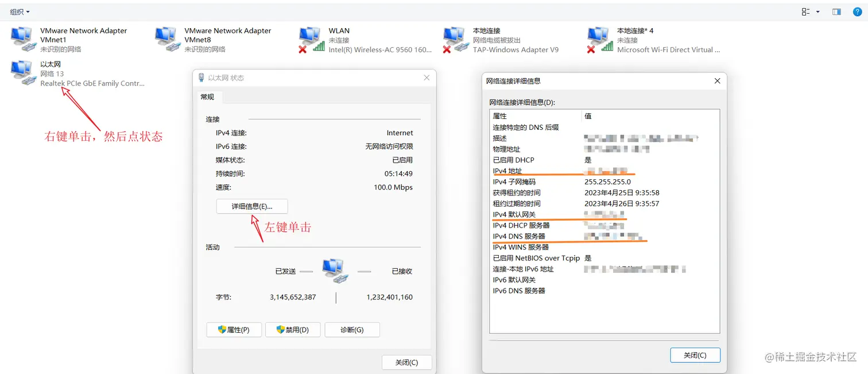Click the 已启用 media state value
This screenshot has width=868, height=374.
click(402, 160)
